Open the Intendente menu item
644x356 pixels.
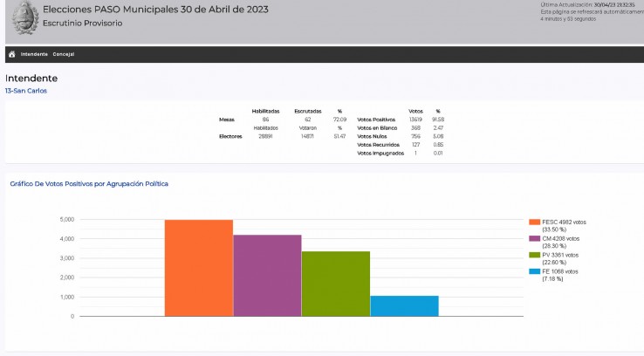(x=34, y=54)
